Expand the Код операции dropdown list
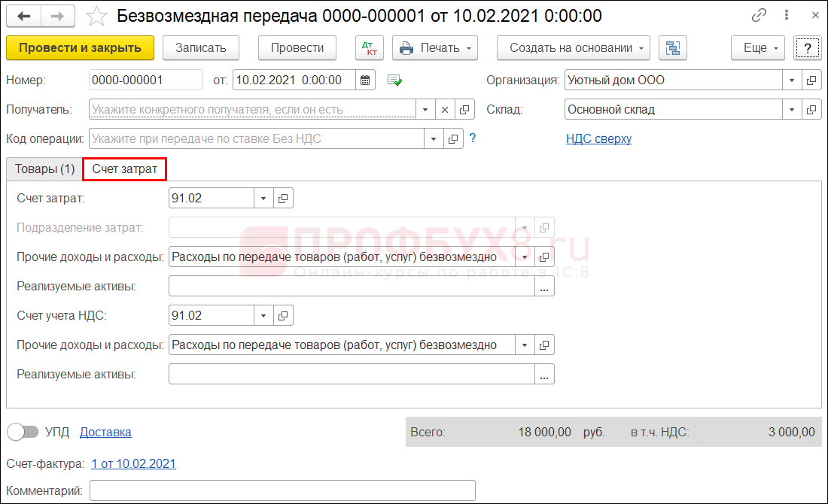The height and width of the screenshot is (504, 828). click(x=434, y=139)
